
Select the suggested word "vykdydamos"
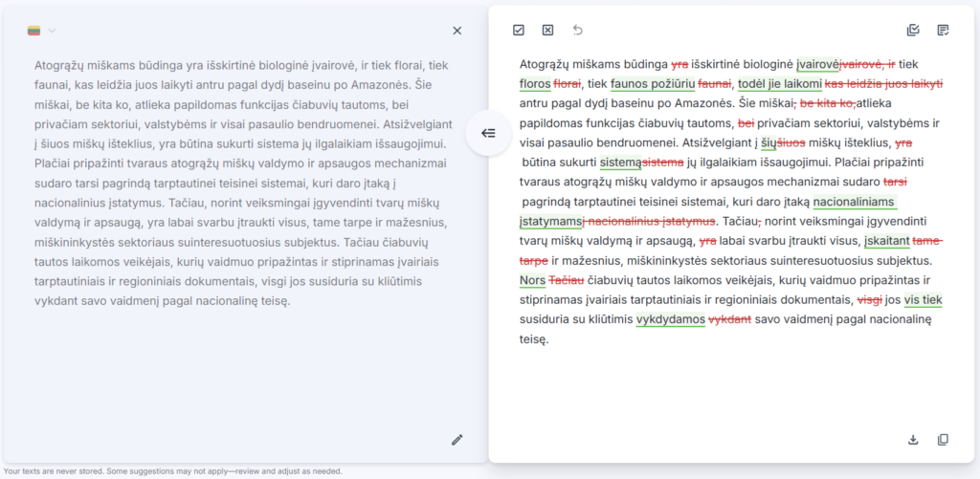(x=670, y=319)
